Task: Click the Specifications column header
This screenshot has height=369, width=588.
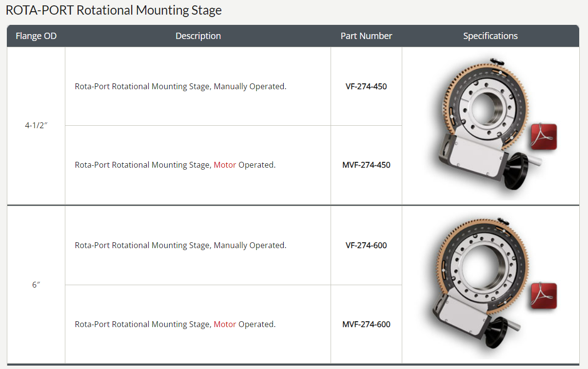Action: tap(490, 36)
